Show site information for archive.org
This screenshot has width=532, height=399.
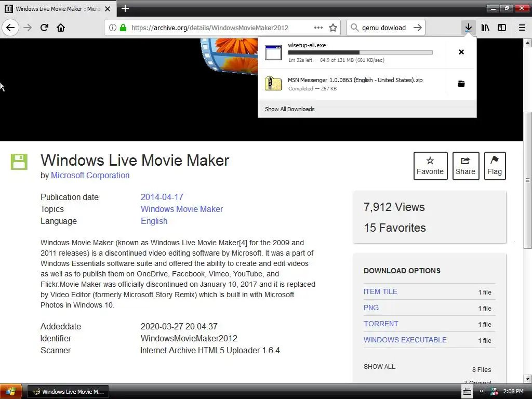112,28
